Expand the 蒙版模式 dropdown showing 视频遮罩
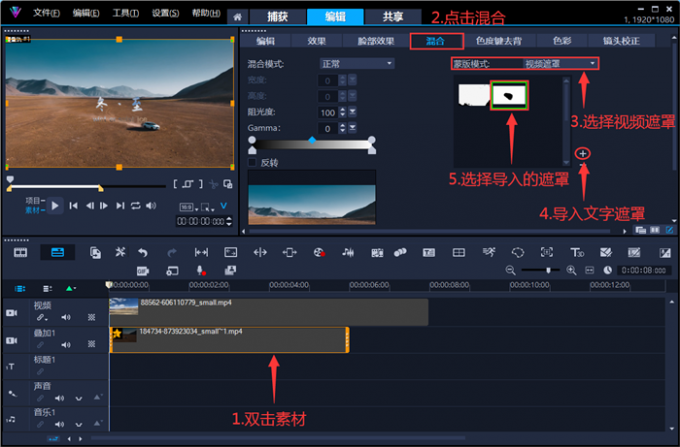This screenshot has height=447, width=680. coord(560,63)
